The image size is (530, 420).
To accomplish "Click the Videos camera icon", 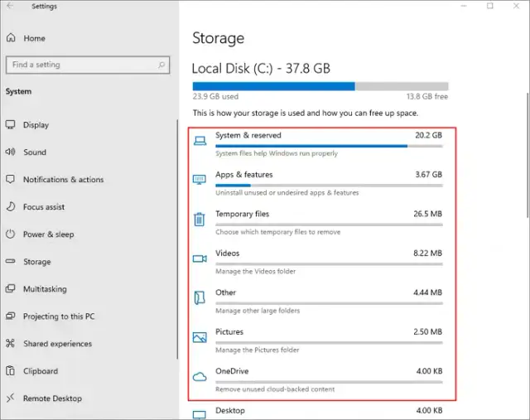I will [x=200, y=258].
